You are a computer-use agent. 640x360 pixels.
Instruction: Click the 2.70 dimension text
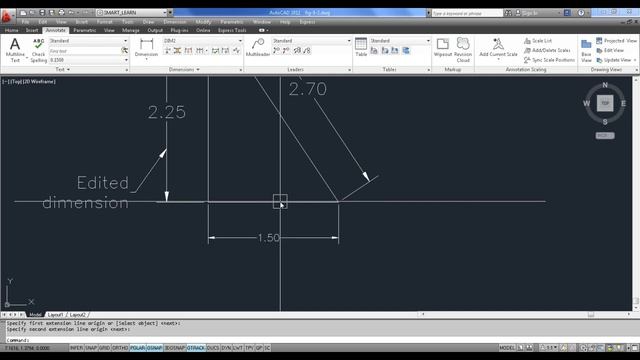pyautogui.click(x=308, y=89)
